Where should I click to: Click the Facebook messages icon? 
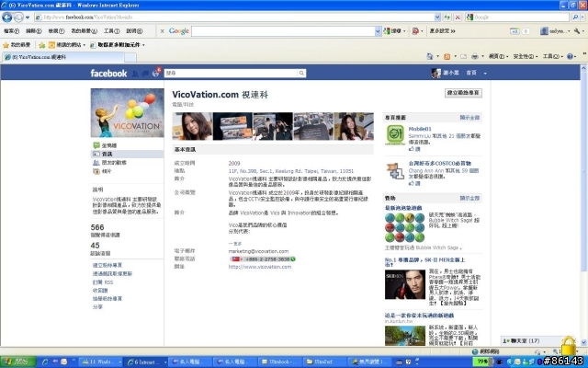(x=145, y=74)
